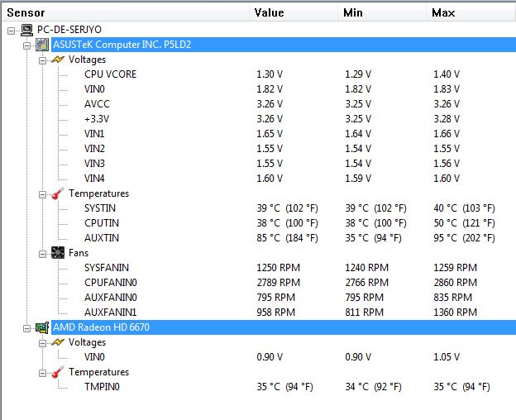The image size is (516, 420).
Task: Click TMPIN0 min value 34 °C
Action: [x=373, y=387]
